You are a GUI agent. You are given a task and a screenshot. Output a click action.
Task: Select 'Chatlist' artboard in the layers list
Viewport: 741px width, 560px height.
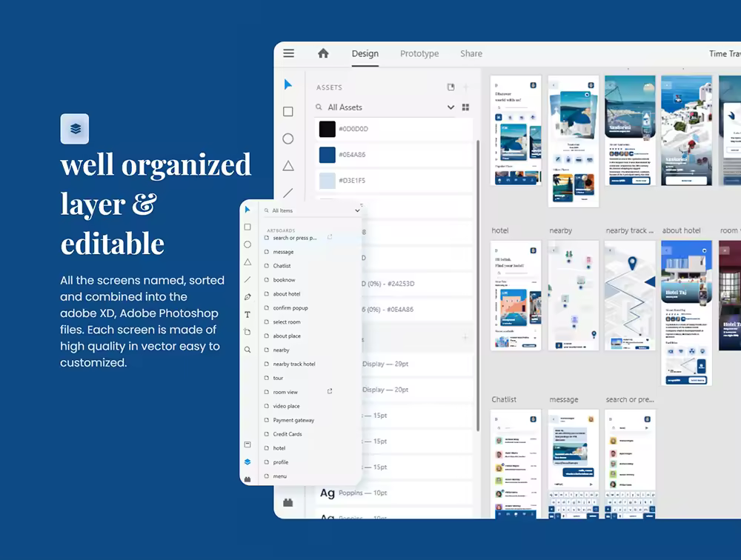click(x=282, y=266)
